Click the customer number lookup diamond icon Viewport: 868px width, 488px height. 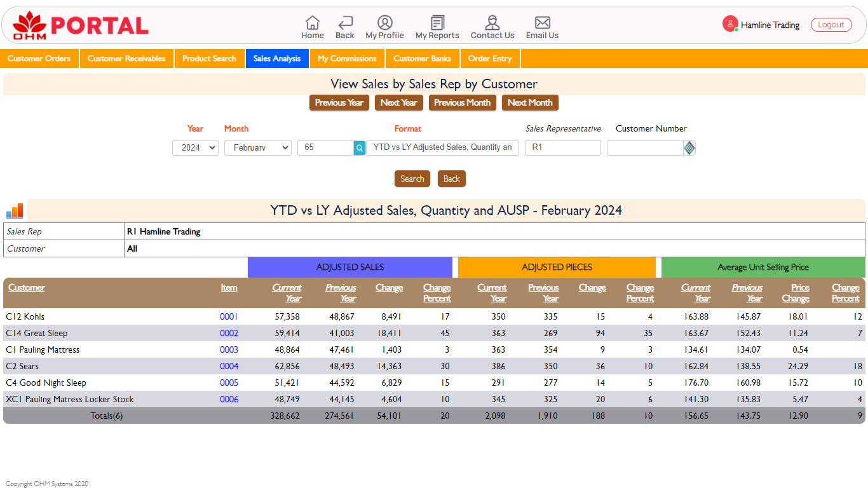[x=689, y=148]
